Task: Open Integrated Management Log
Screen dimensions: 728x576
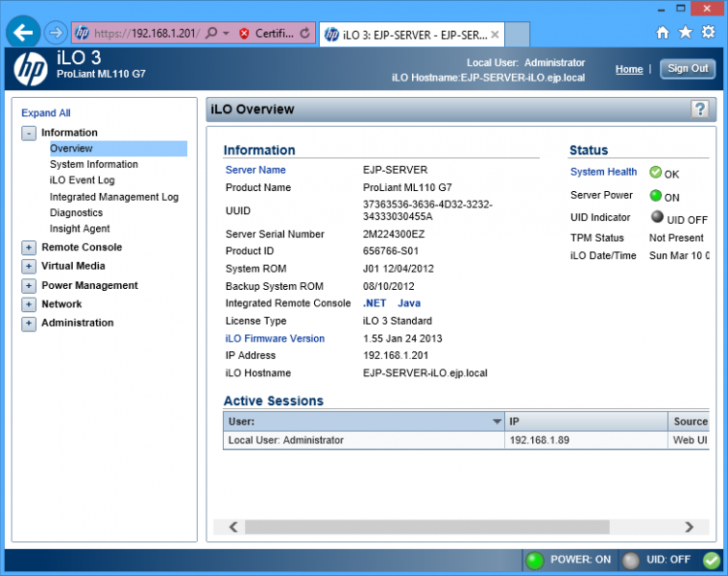Action: 114,197
